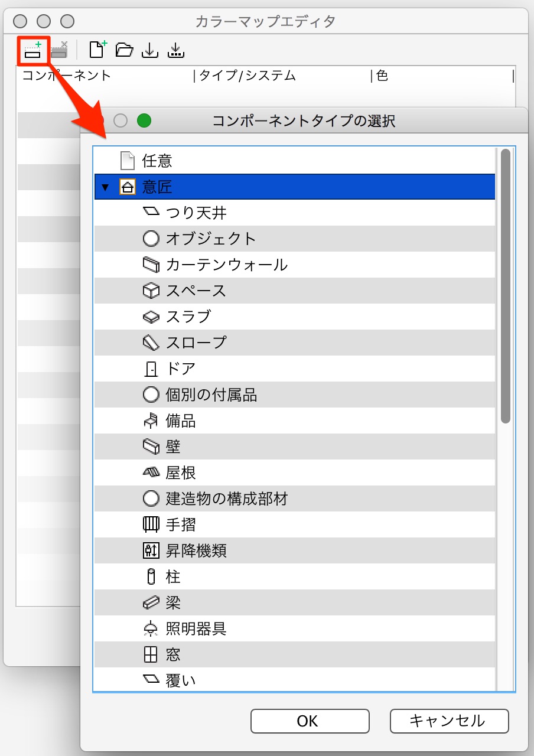Select the 備品 chair icon

(151, 421)
